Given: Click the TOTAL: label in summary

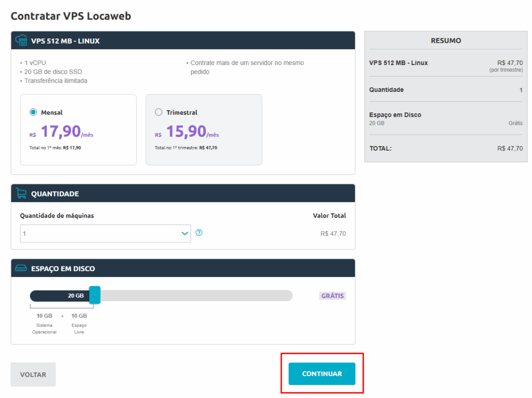Looking at the screenshot, I should pyautogui.click(x=380, y=149).
